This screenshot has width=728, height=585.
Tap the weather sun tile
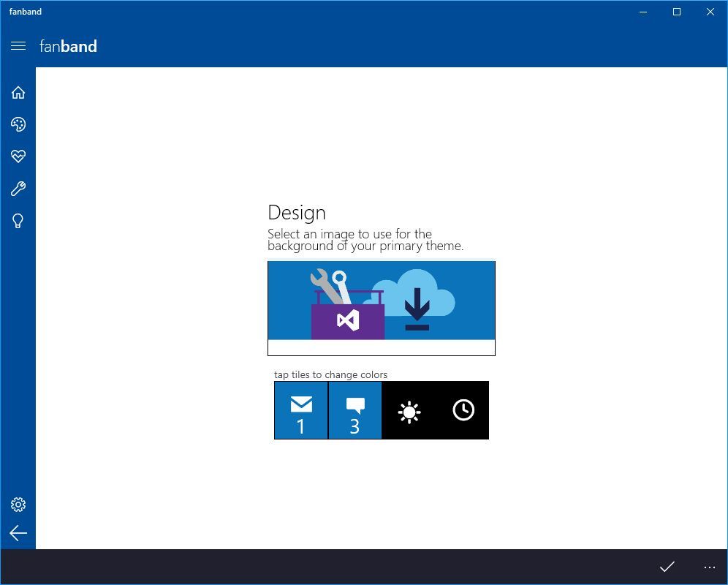pyautogui.click(x=409, y=409)
